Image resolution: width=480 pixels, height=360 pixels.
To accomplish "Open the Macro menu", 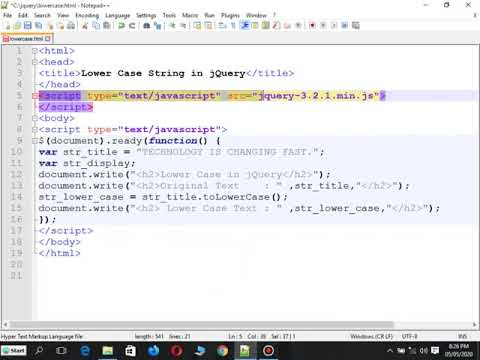I will (x=190, y=15).
